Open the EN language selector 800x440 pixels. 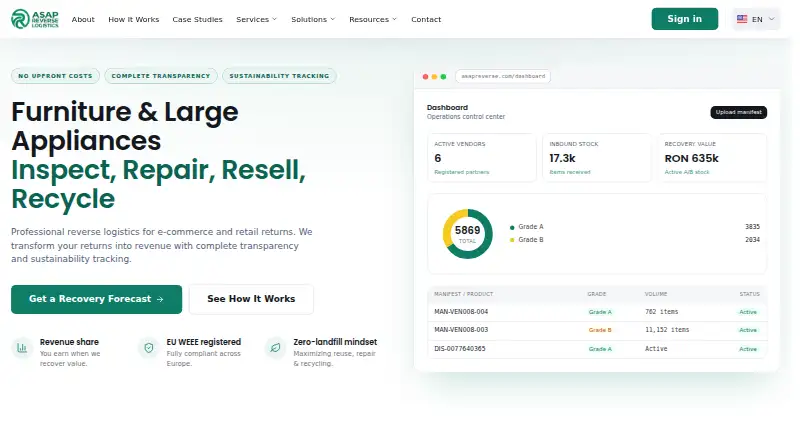click(x=756, y=19)
